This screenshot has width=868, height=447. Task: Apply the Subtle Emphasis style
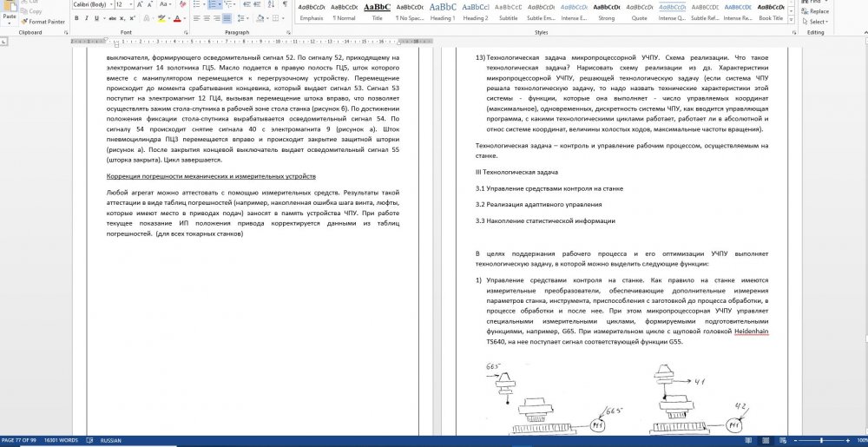point(541,12)
